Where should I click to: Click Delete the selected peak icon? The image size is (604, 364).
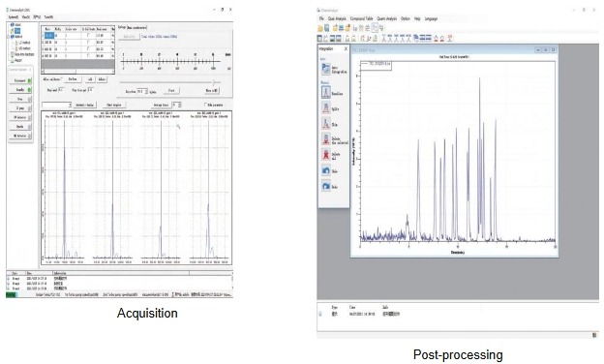tap(326, 139)
